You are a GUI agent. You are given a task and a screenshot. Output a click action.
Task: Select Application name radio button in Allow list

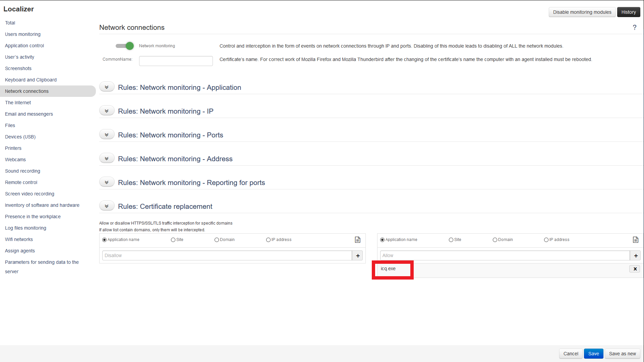pyautogui.click(x=382, y=240)
